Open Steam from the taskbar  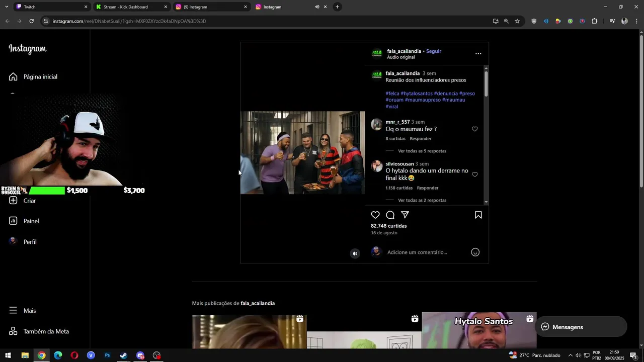click(x=124, y=355)
